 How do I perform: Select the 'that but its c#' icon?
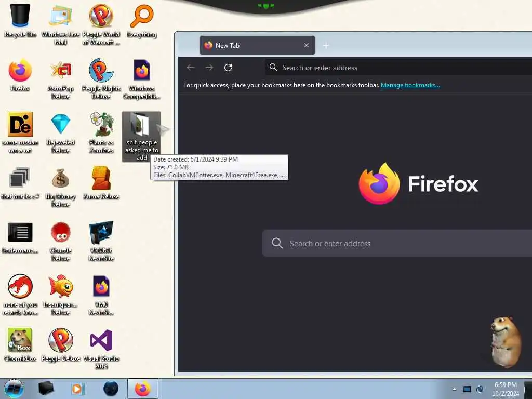coord(20,182)
